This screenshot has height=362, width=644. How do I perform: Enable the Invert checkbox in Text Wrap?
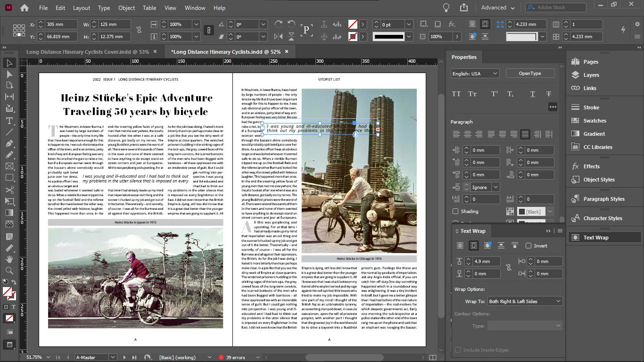[x=528, y=246]
